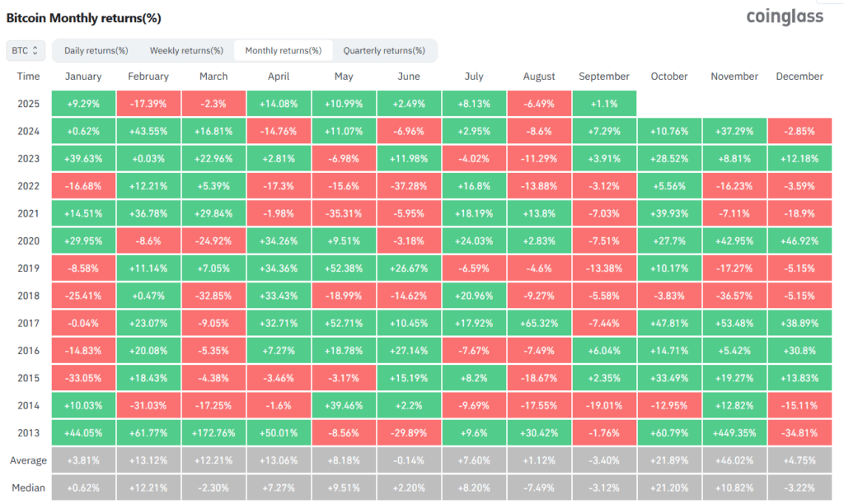Screen dimensions: 844x504
Task: Click the Median row label
Action: pos(28,488)
